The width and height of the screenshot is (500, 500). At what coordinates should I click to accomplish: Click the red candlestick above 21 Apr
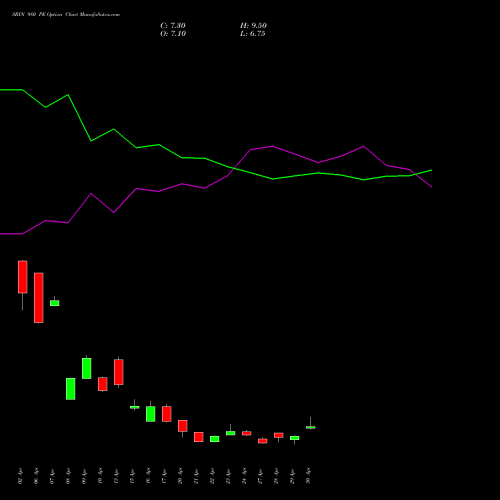click(x=199, y=437)
